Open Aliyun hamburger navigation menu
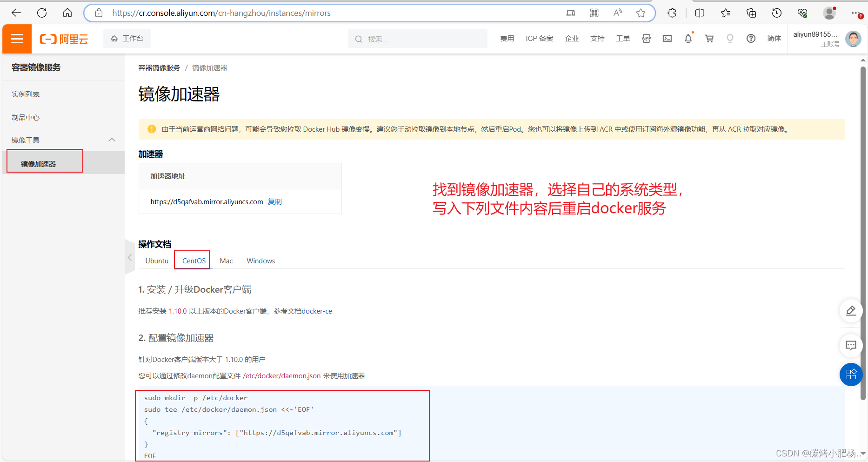 click(x=17, y=39)
